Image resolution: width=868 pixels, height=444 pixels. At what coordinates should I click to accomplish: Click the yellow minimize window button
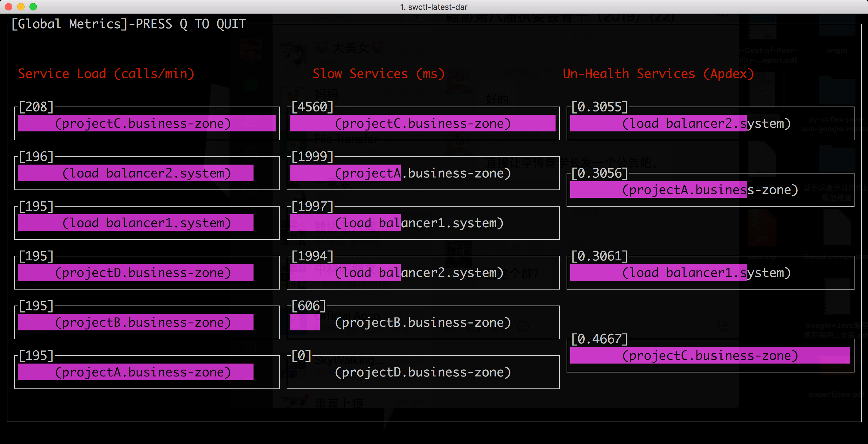[x=21, y=7]
